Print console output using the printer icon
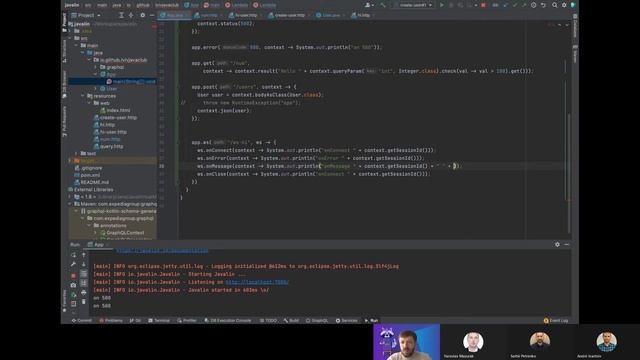The height and width of the screenshot is (360, 640). click(x=84, y=293)
